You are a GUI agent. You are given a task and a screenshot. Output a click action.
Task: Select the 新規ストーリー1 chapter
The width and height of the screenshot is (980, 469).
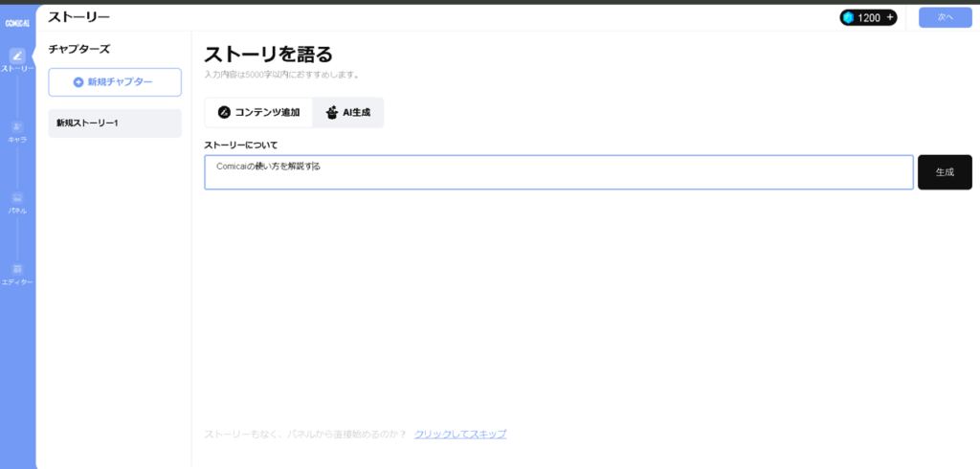115,123
